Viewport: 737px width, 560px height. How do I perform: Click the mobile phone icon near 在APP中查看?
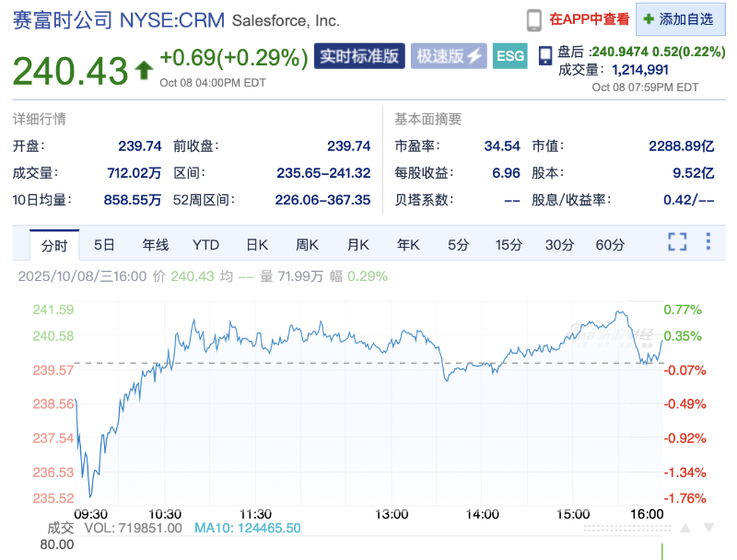(534, 19)
